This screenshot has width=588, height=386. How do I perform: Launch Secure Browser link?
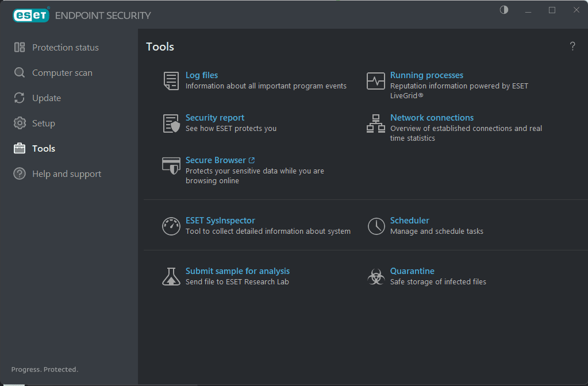point(216,160)
